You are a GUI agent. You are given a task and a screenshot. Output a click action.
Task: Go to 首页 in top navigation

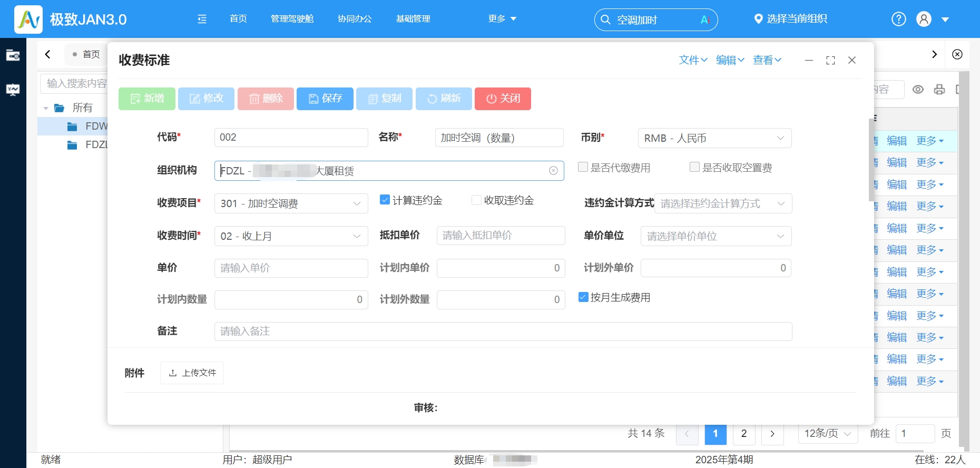point(238,19)
